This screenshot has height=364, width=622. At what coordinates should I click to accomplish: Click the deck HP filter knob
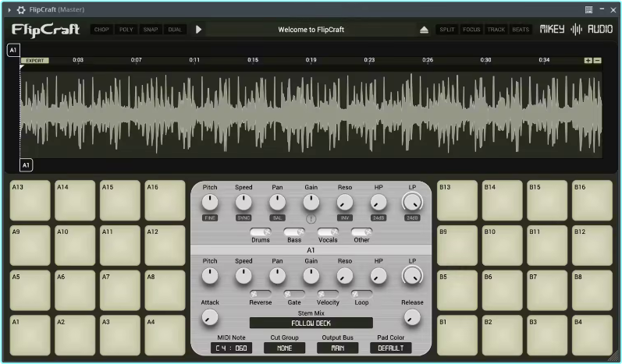(379, 203)
